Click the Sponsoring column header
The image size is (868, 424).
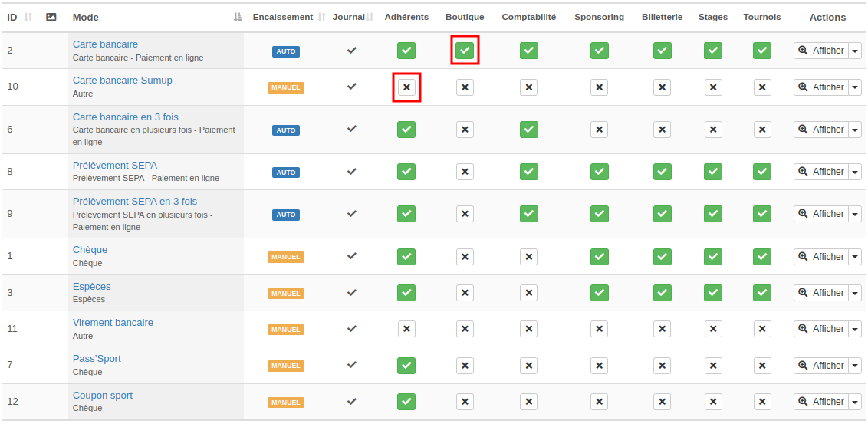[x=599, y=17]
